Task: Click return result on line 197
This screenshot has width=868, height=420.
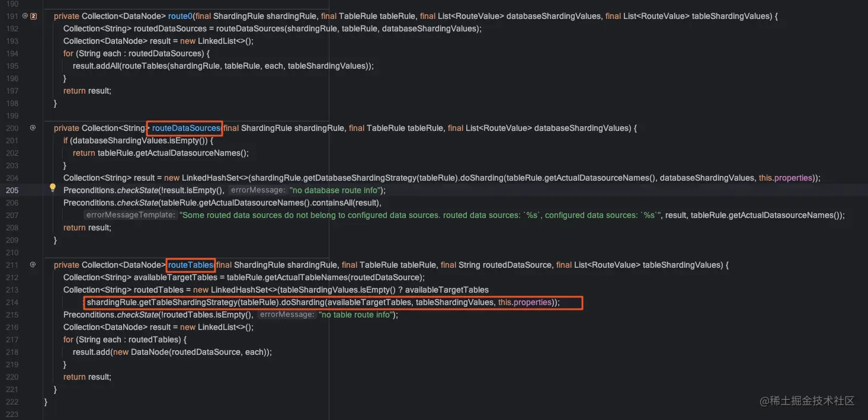Action: pos(87,91)
